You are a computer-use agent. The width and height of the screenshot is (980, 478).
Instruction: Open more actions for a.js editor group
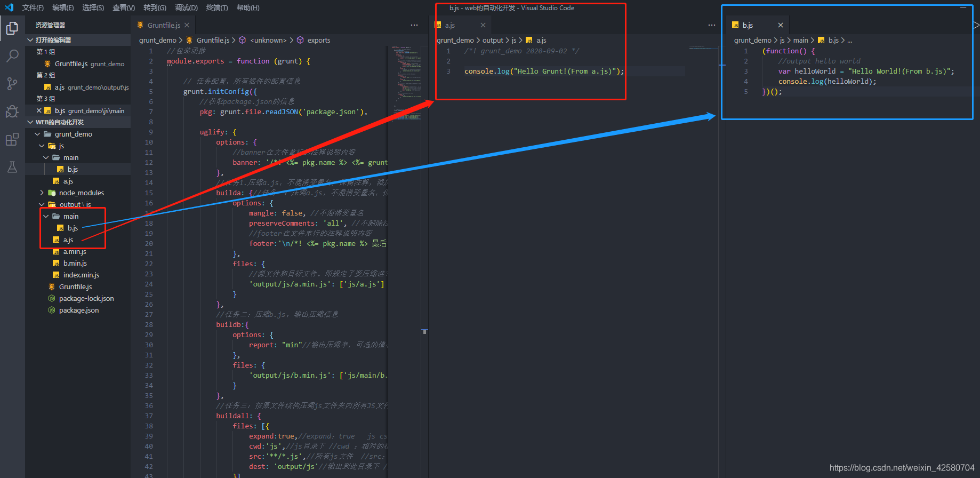[712, 25]
